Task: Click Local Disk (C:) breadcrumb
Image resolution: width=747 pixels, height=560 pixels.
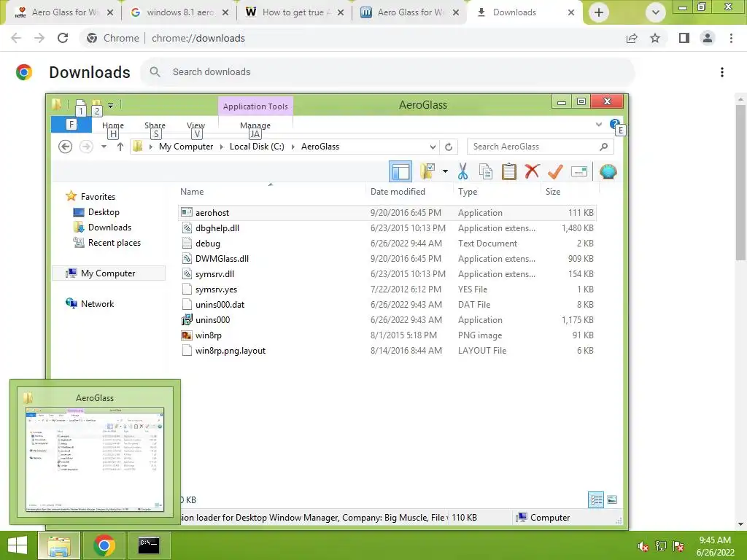Action: [x=257, y=147]
